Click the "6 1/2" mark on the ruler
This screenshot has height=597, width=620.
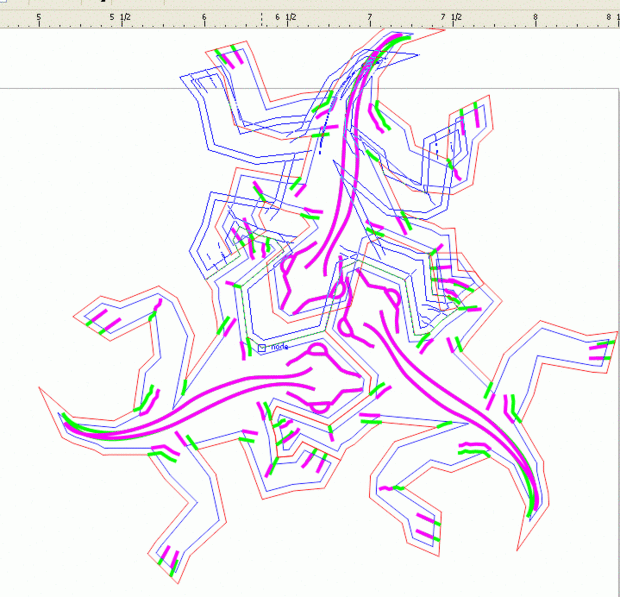pyautogui.click(x=285, y=17)
